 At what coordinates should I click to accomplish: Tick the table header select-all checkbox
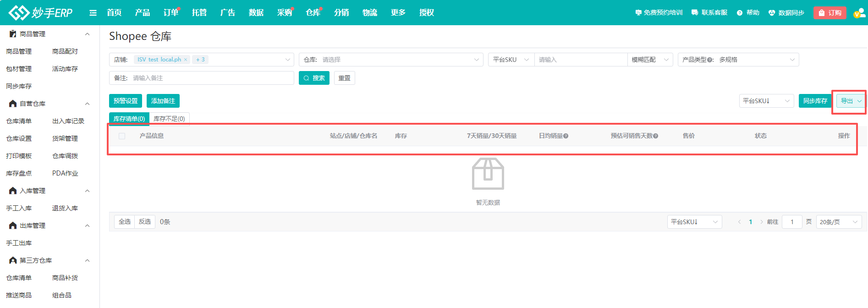[122, 136]
